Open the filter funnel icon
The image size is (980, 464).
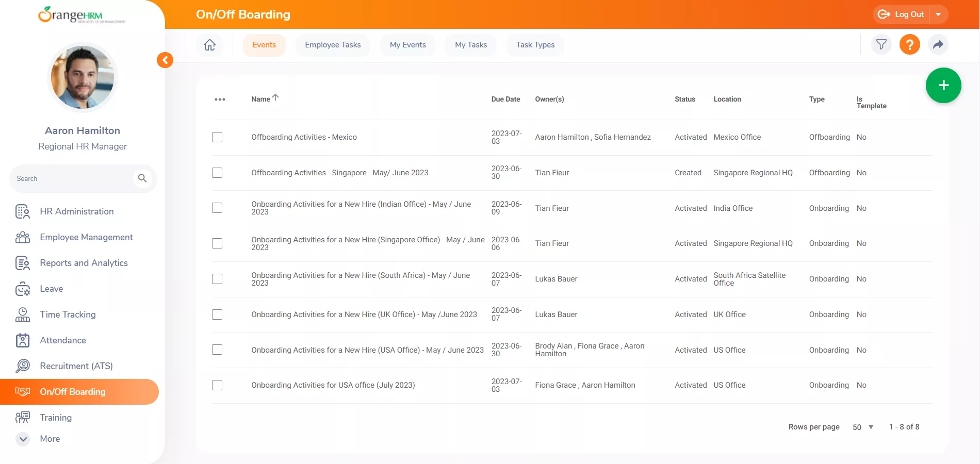tap(881, 44)
